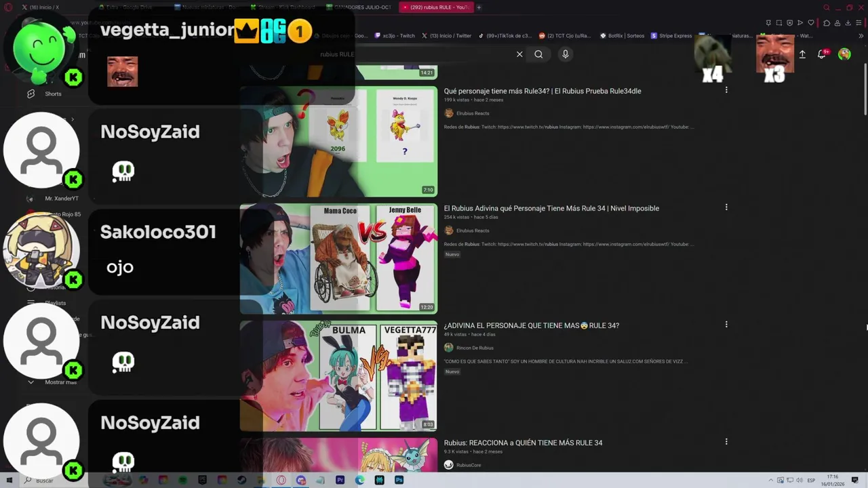Screen dimensions: 868x488
Task: Click the 2096 Pokémon comparison thumbnail
Action: 338,141
